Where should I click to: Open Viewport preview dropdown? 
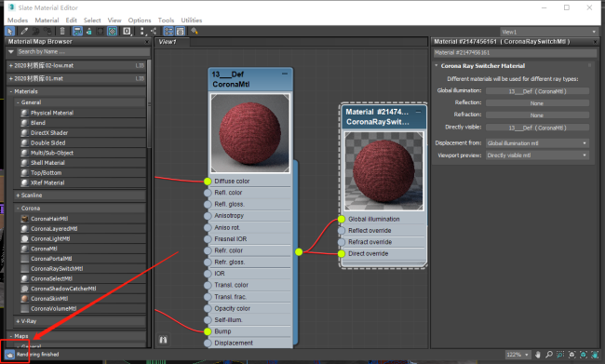[x=537, y=155]
